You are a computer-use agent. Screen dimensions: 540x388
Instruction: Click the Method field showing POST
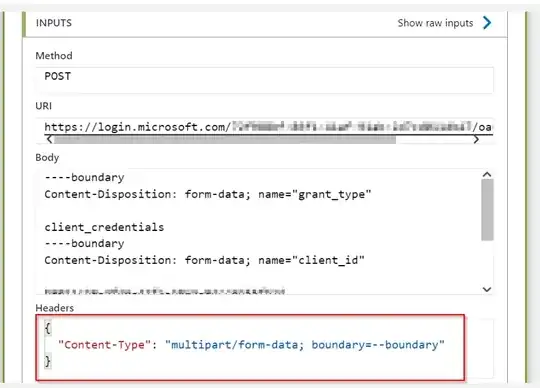coord(264,80)
